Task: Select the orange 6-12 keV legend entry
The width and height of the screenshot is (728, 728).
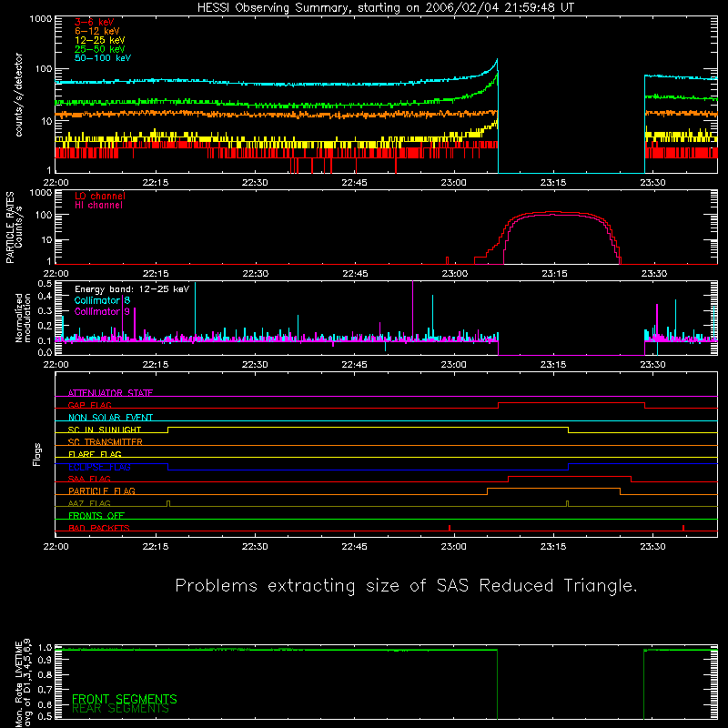Action: coord(96,31)
